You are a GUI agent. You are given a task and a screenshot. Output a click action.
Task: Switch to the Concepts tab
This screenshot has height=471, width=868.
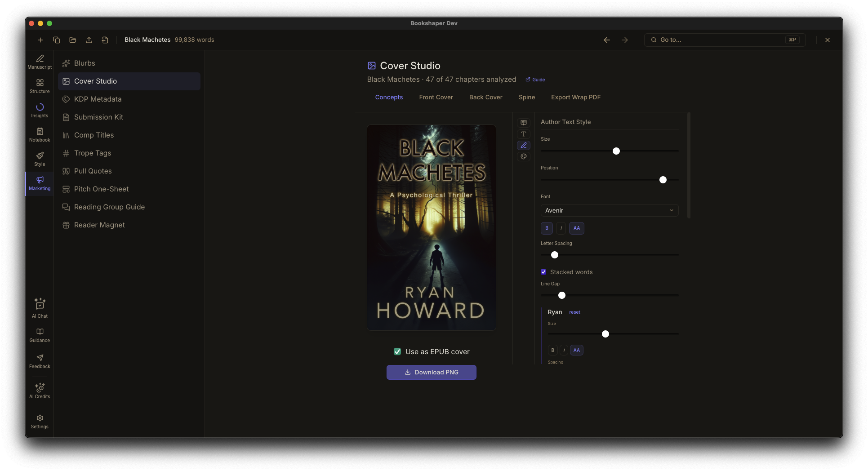[389, 97]
